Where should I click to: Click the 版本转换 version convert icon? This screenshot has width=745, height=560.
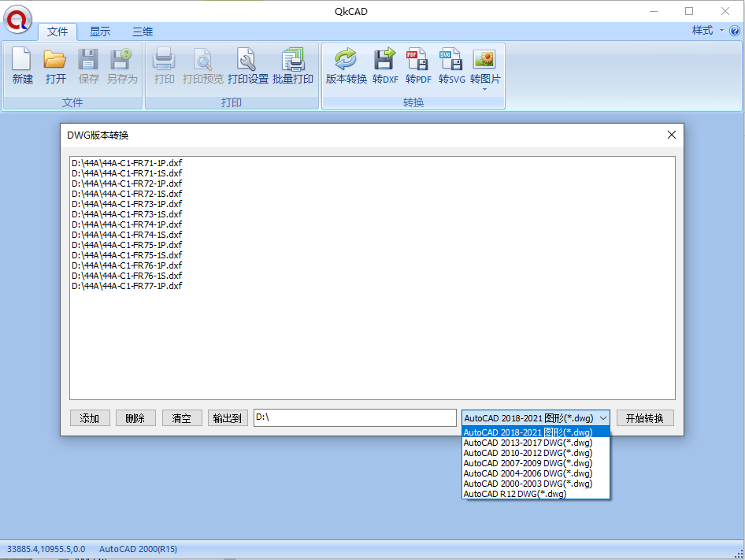[347, 66]
